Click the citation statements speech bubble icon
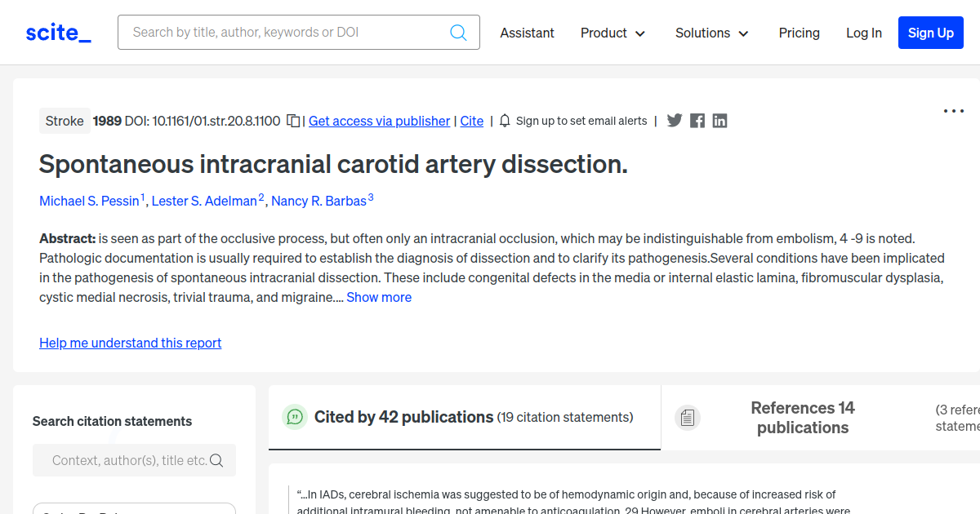The width and height of the screenshot is (980, 514). (295, 417)
